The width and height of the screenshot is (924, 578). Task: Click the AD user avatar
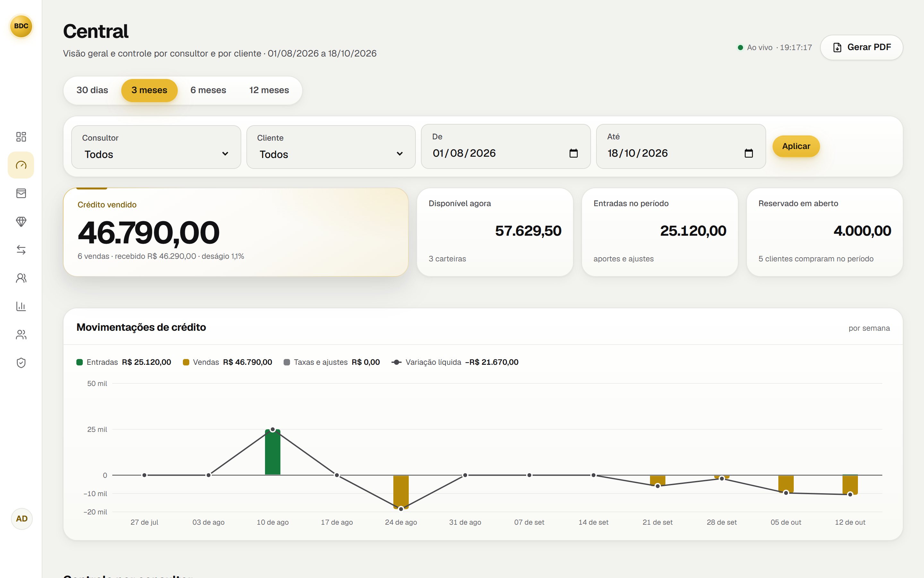coord(22,519)
